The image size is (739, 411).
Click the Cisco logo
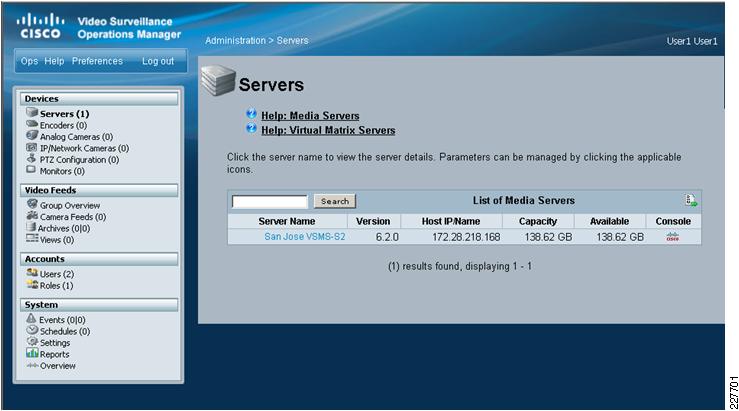coord(40,26)
